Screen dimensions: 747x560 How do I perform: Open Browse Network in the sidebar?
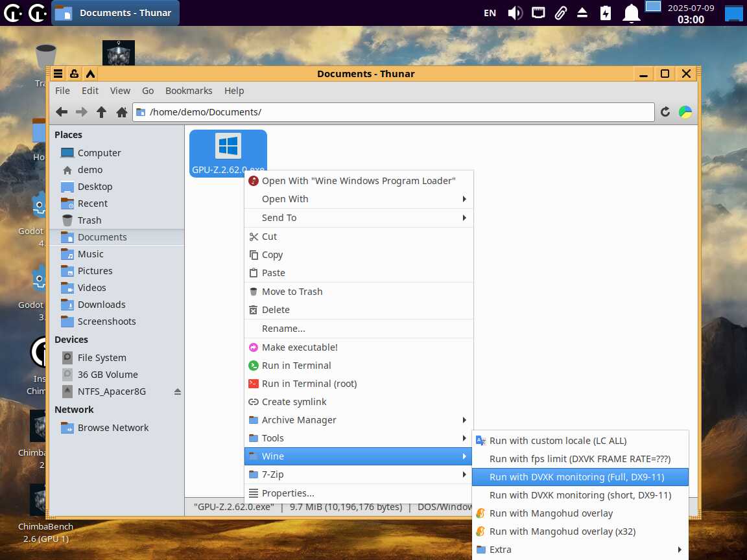(117, 428)
